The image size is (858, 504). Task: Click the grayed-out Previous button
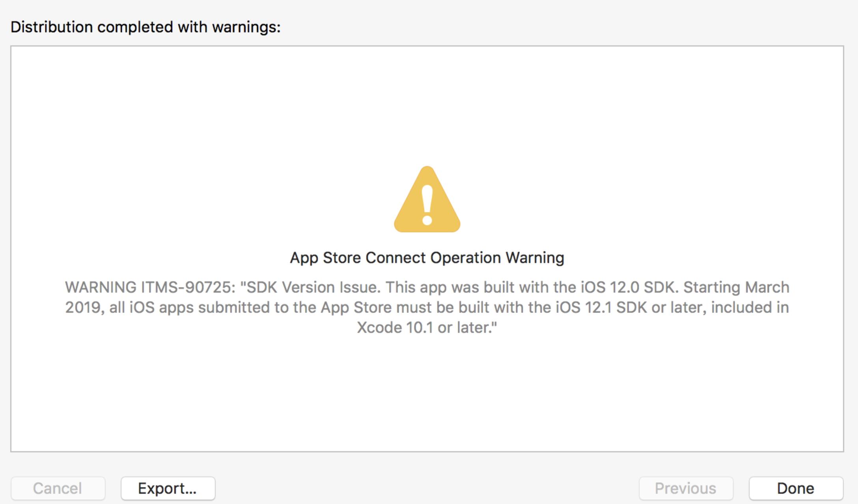click(x=686, y=488)
